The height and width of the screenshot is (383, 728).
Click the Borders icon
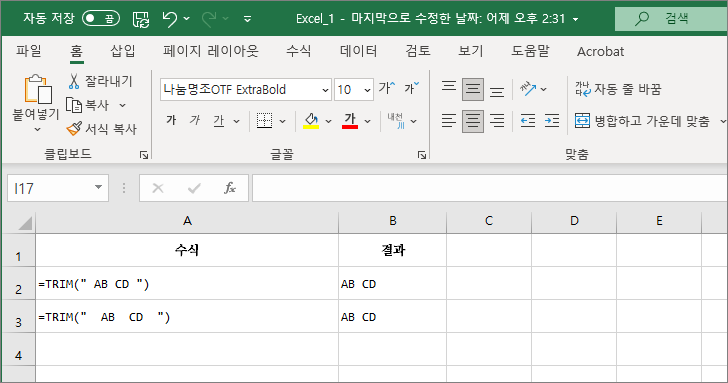click(265, 121)
